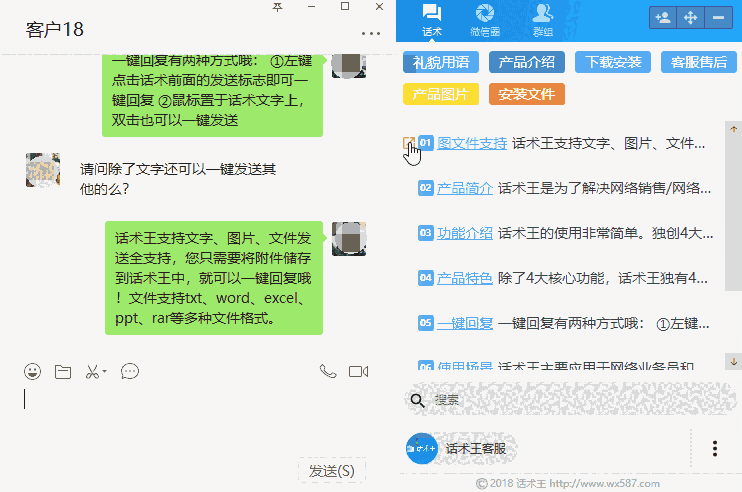Click the scissors screenshot tool
The image size is (742, 492).
[x=92, y=372]
